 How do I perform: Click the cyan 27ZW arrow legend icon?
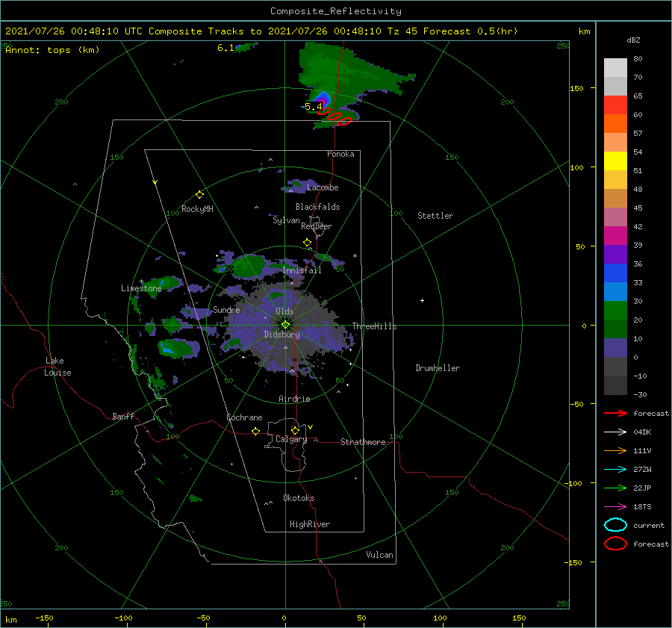click(x=615, y=469)
